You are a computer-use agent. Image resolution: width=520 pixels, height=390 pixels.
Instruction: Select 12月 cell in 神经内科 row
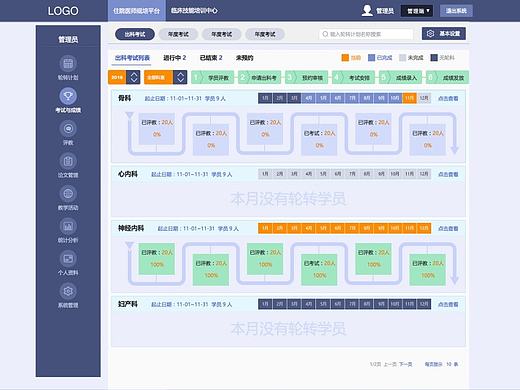[x=424, y=228]
